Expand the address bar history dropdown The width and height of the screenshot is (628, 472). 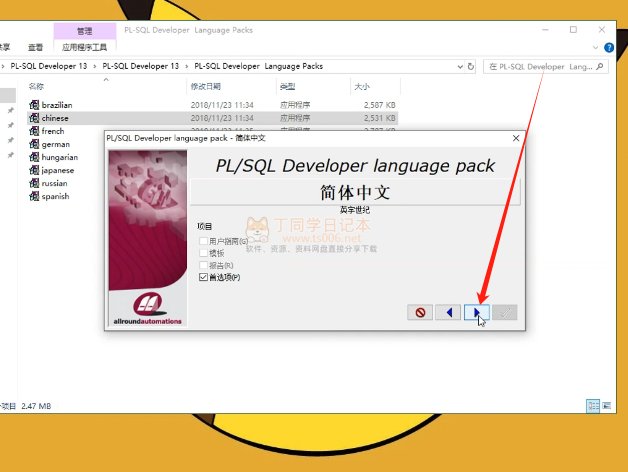[x=460, y=67]
